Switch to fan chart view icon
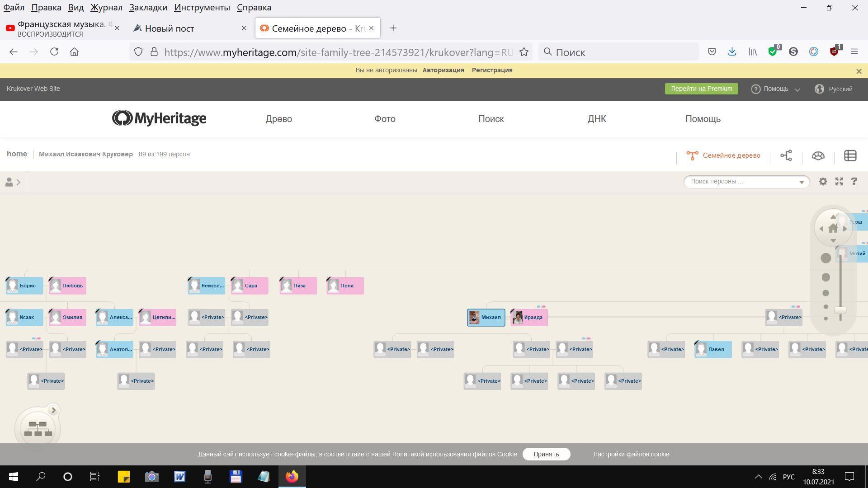Viewport: 868px width, 488px height. click(x=818, y=156)
